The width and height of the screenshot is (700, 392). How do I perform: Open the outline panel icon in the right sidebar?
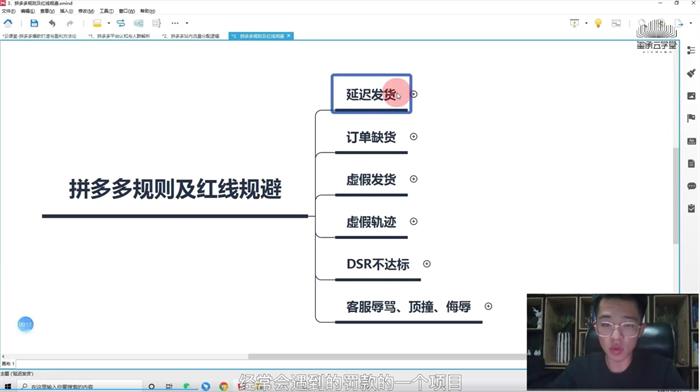click(x=692, y=50)
